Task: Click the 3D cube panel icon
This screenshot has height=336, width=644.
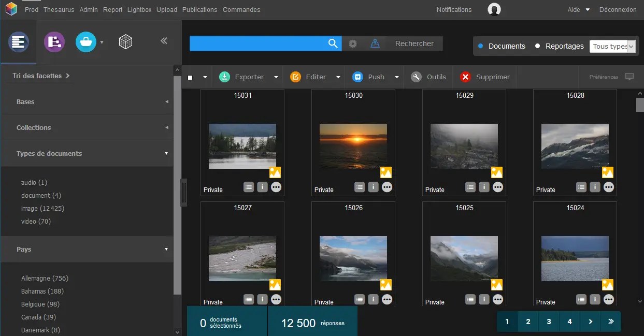Action: pyautogui.click(x=124, y=41)
